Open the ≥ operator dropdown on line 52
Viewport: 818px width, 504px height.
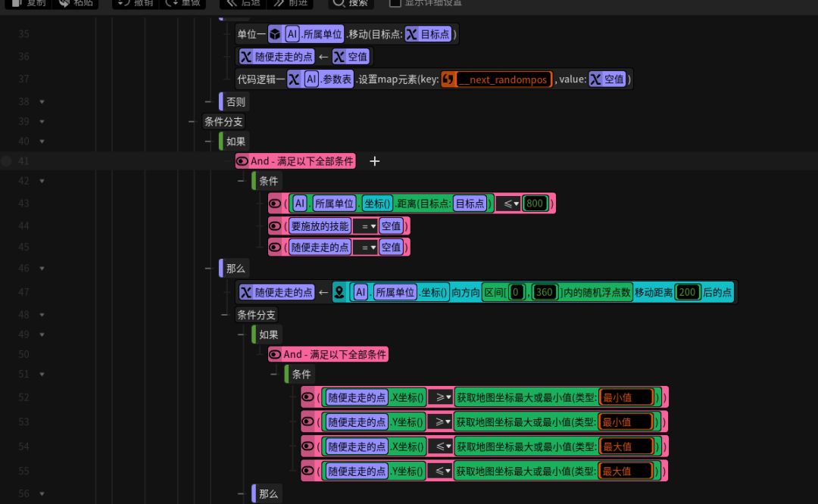coord(440,397)
